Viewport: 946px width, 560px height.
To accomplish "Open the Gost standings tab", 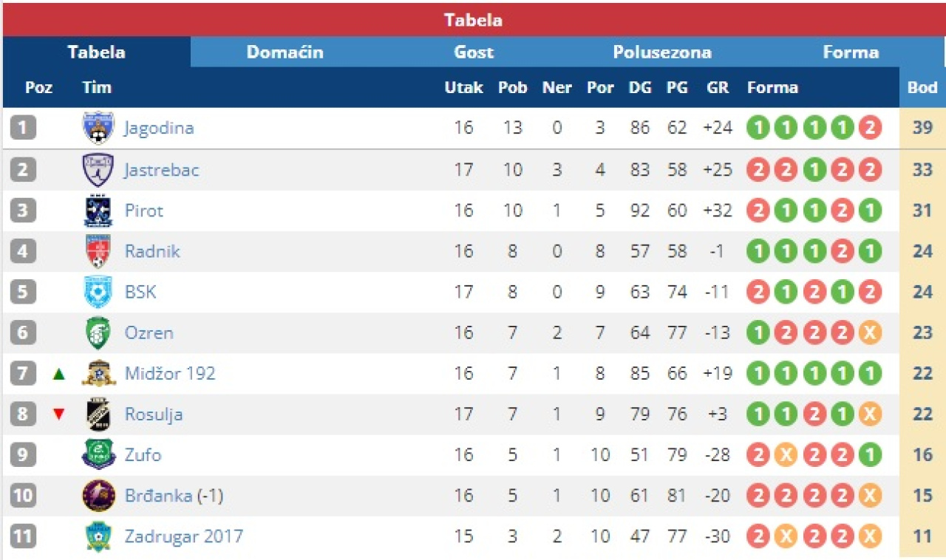I will (x=474, y=52).
